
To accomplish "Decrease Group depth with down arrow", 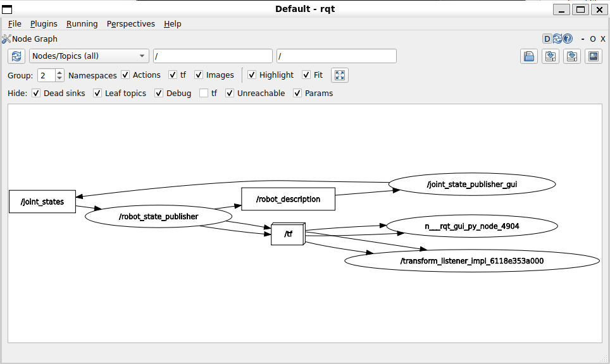I will click(x=59, y=78).
